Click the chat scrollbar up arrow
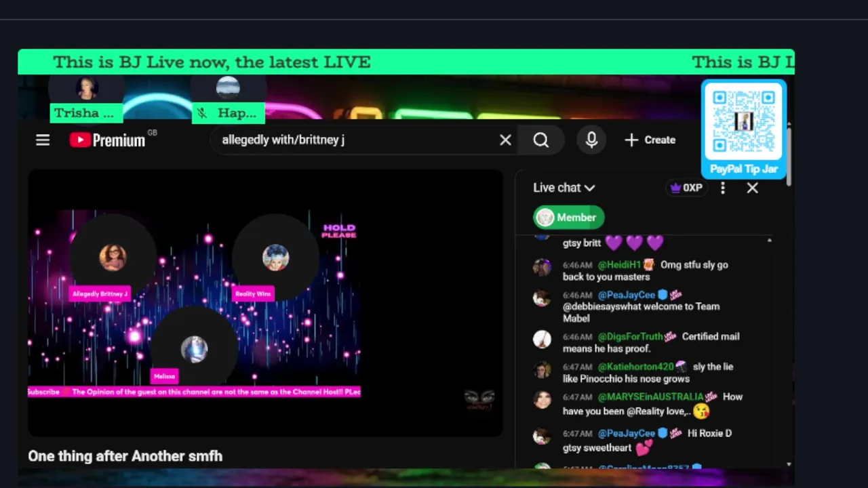This screenshot has height=488, width=868. (x=769, y=241)
